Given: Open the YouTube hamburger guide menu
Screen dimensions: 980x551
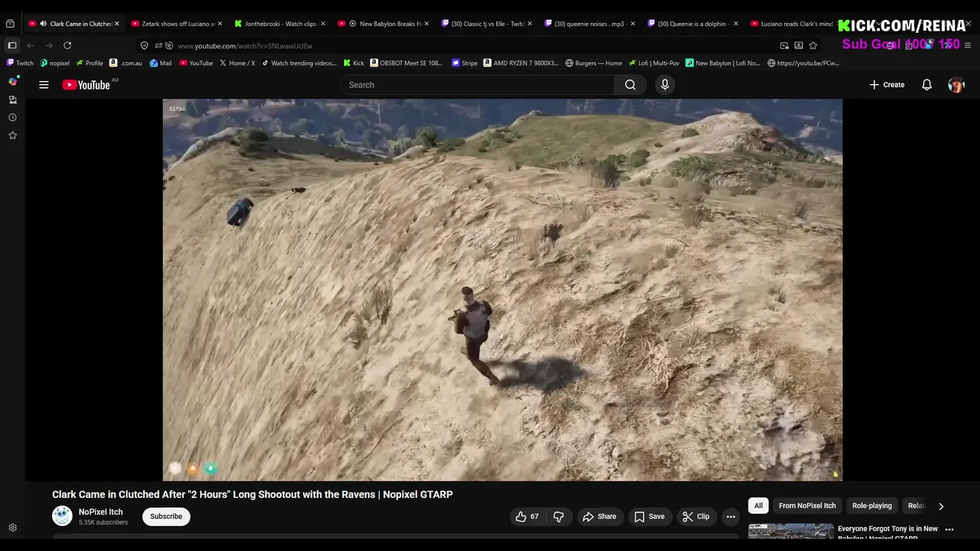Looking at the screenshot, I should [44, 85].
